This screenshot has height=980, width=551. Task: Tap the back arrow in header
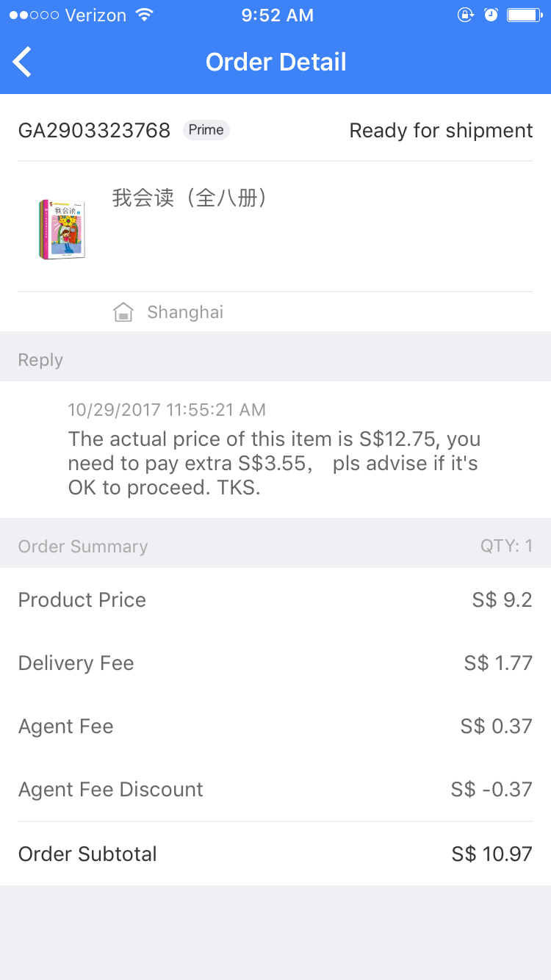(x=23, y=62)
